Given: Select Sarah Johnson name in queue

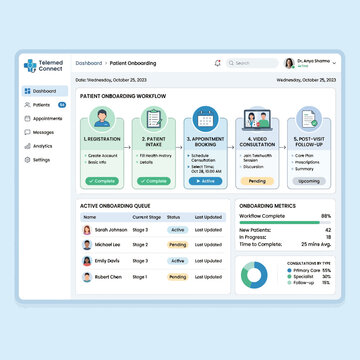Looking at the screenshot, I should tap(111, 230).
